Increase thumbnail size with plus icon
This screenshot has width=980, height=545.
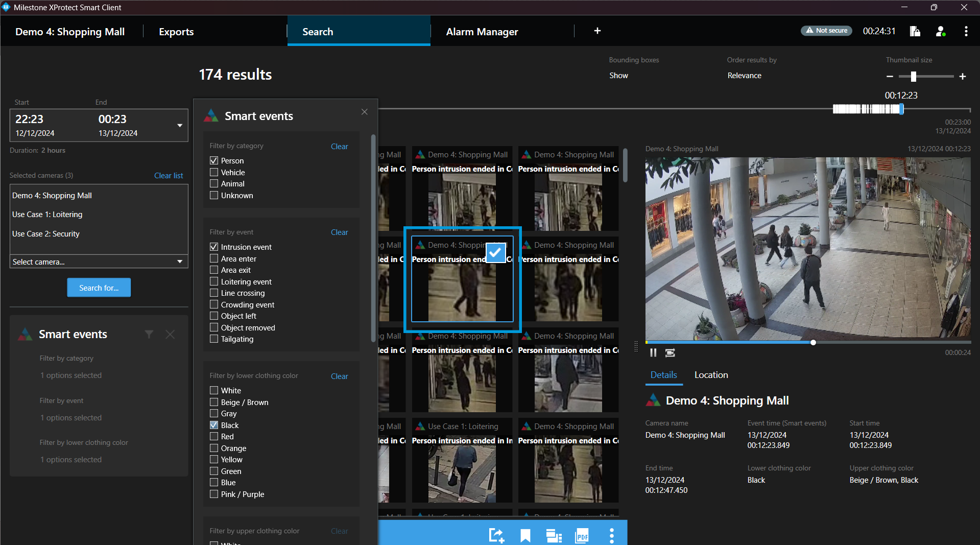963,77
